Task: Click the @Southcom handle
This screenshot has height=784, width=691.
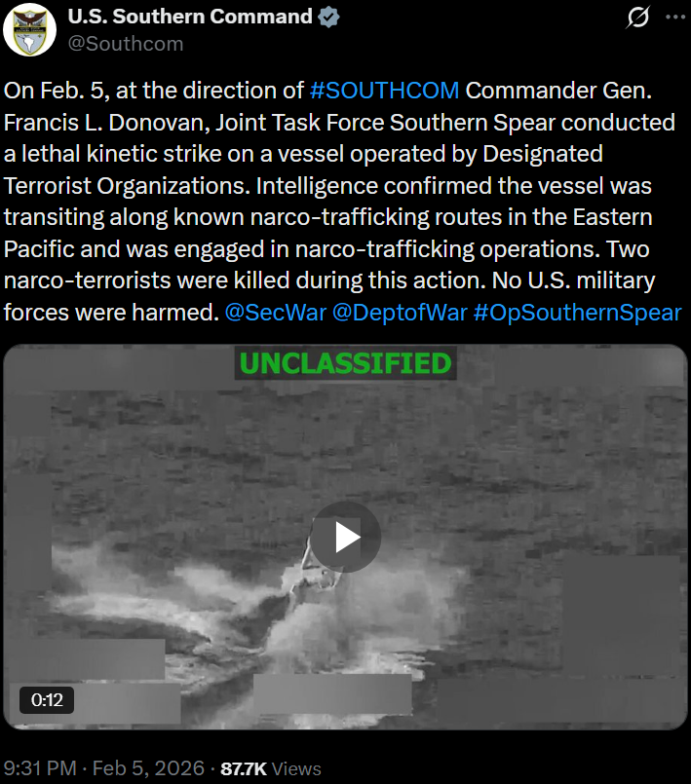Action: 126,44
